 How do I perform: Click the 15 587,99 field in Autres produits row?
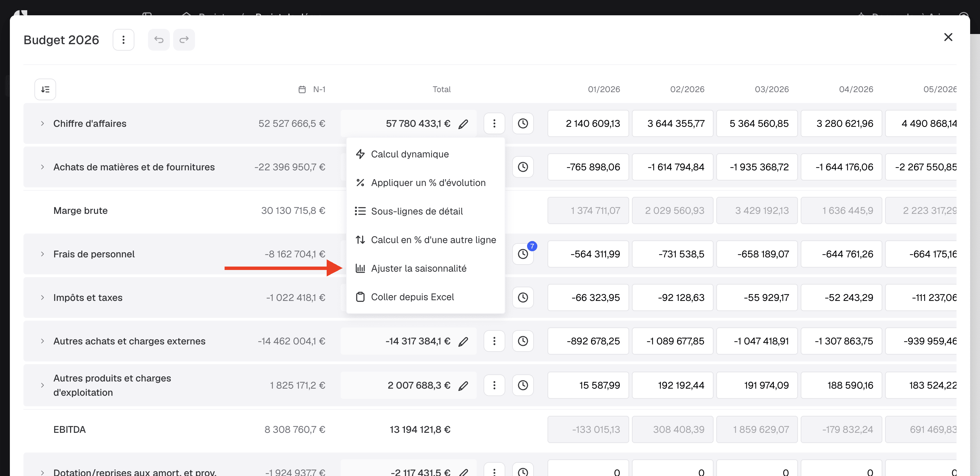tap(588, 385)
